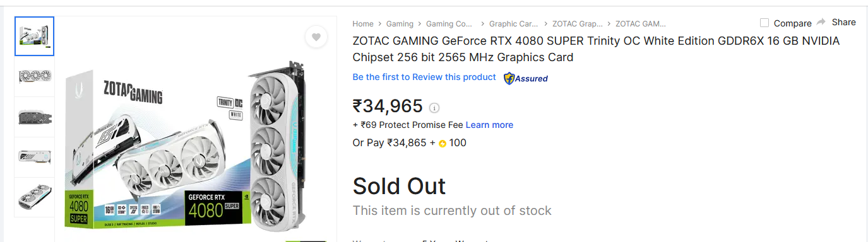868x242 pixels.
Task: Select the second thumbnail showing three fans
Action: (x=35, y=76)
